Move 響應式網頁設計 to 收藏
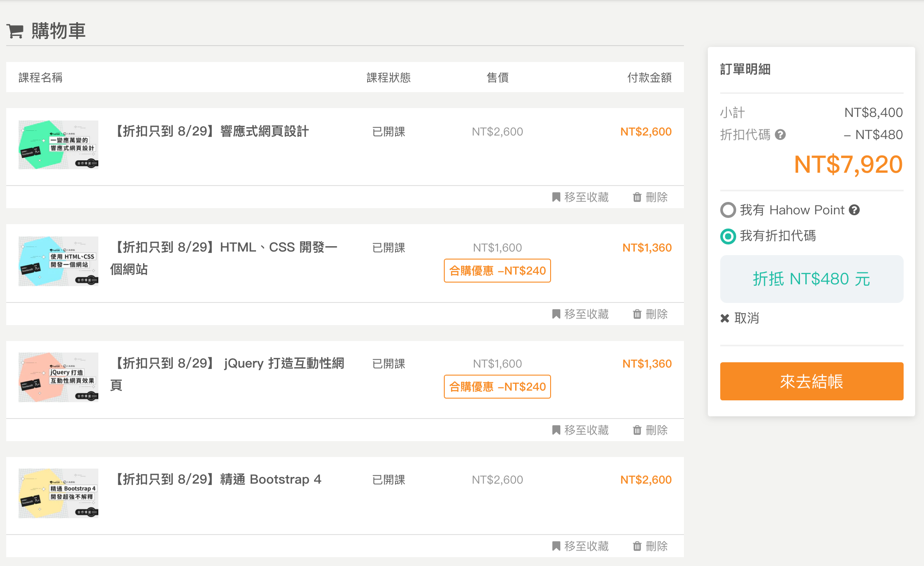This screenshot has width=924, height=566. click(x=581, y=197)
